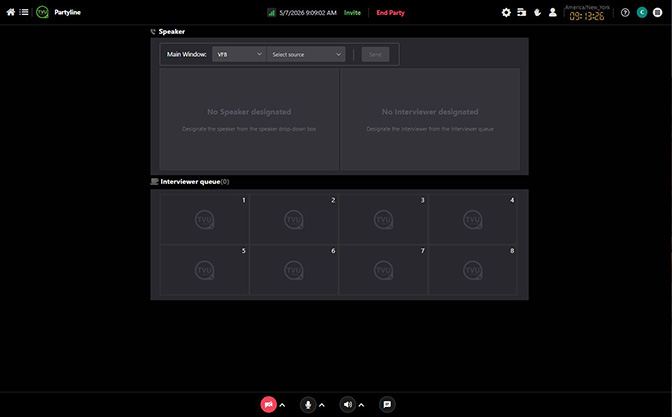Open the VFB main window dropdown

coord(239,54)
